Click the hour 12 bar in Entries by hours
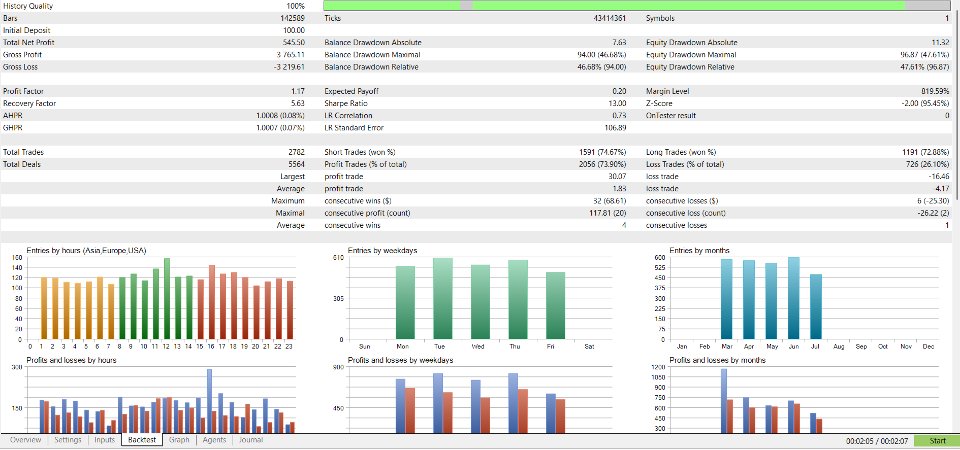 tap(167, 299)
